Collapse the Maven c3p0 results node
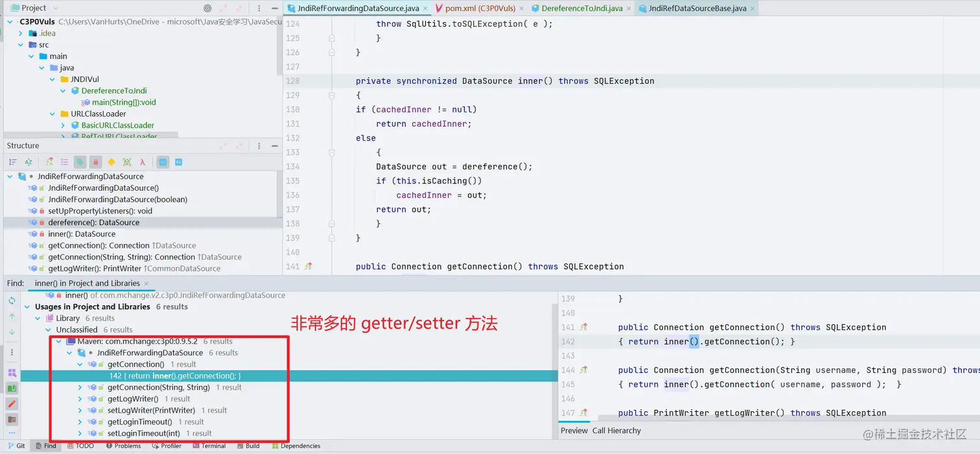The image size is (980, 454). [x=58, y=341]
